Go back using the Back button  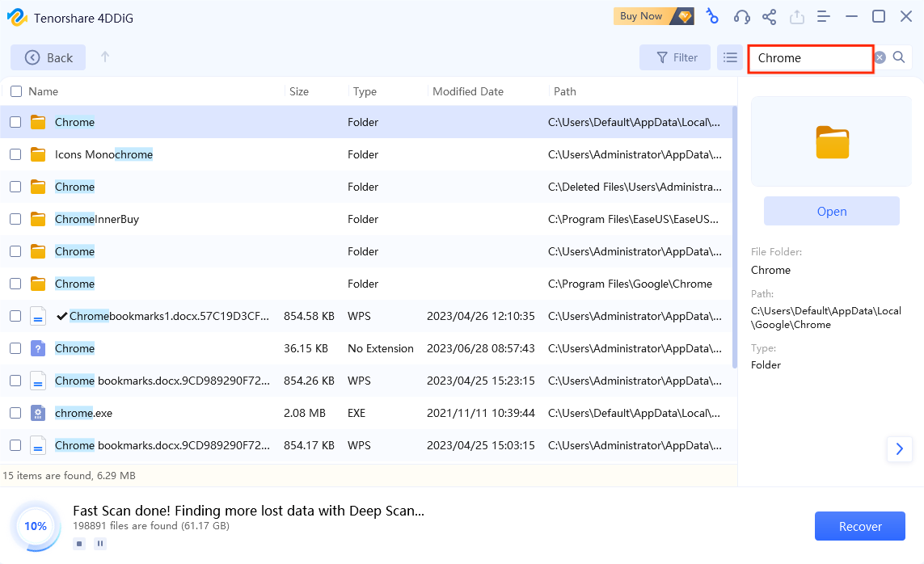(48, 57)
